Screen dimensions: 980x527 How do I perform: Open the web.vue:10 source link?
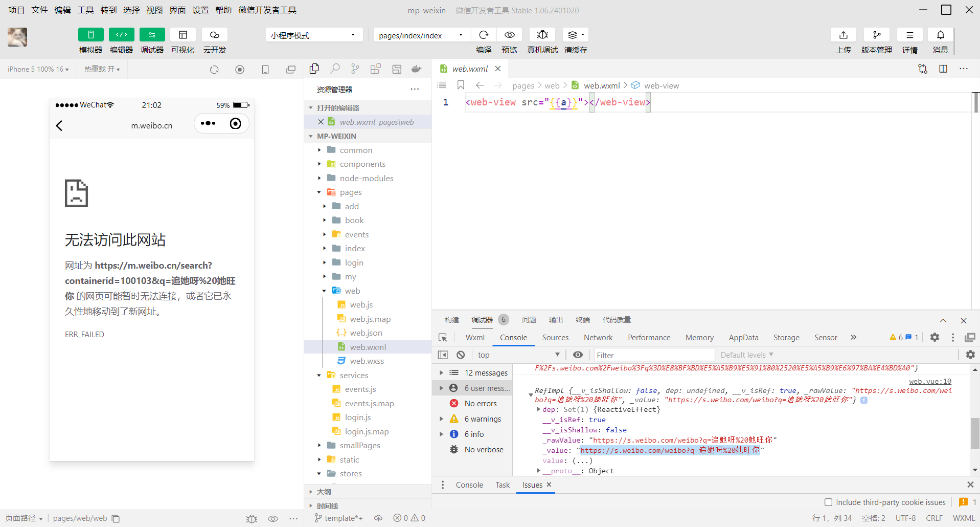(930, 381)
